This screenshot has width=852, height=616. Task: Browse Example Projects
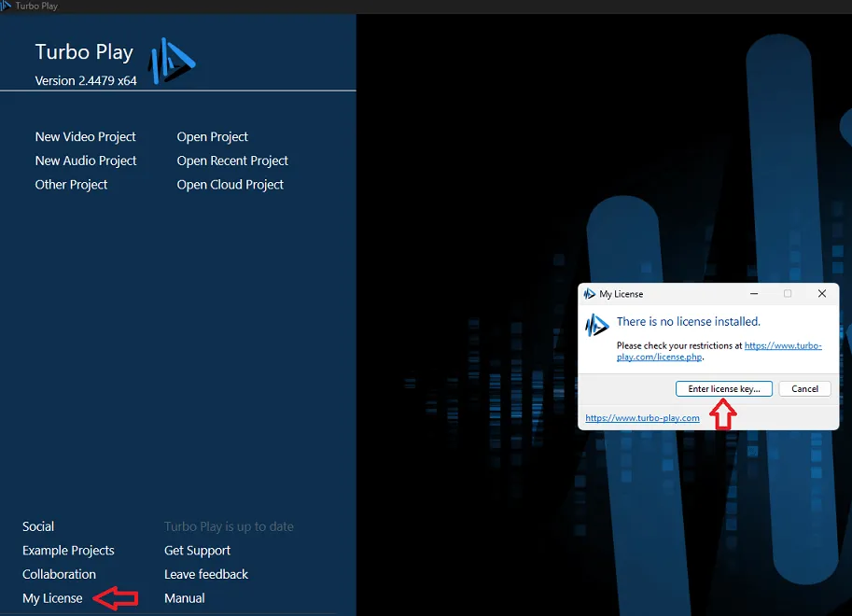pos(68,551)
